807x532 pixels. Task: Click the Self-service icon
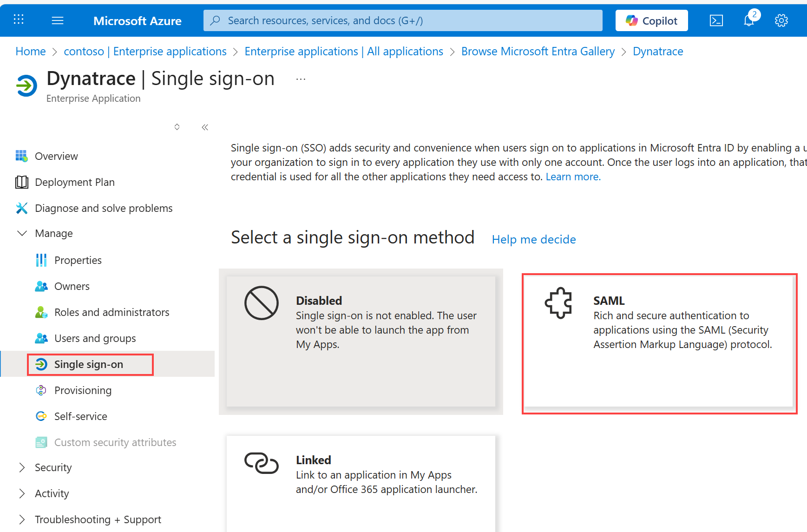tap(41, 416)
